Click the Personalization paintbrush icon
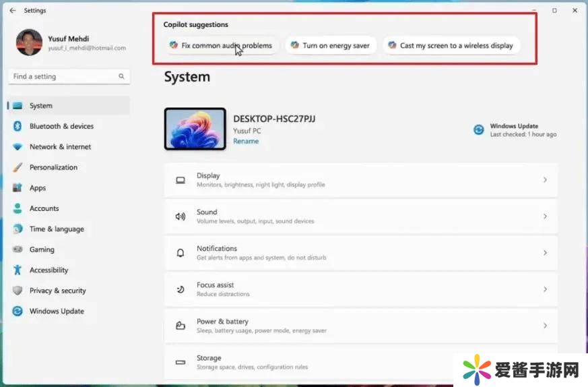Viewport: 588px width, 387px height. coord(18,167)
